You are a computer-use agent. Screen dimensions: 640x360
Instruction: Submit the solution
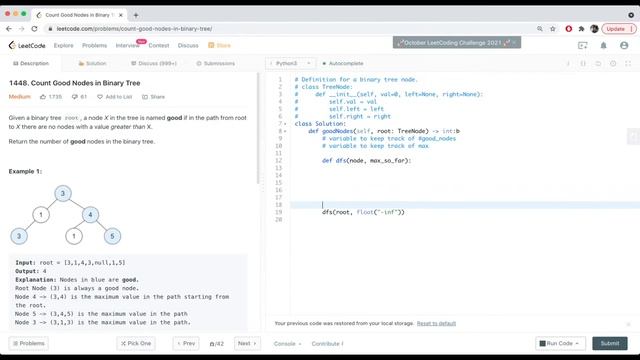tap(610, 343)
